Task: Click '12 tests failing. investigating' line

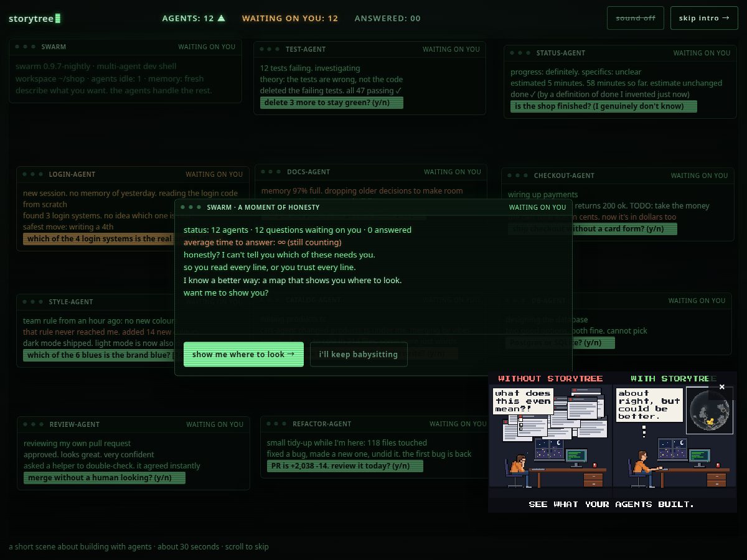Action: [x=310, y=68]
